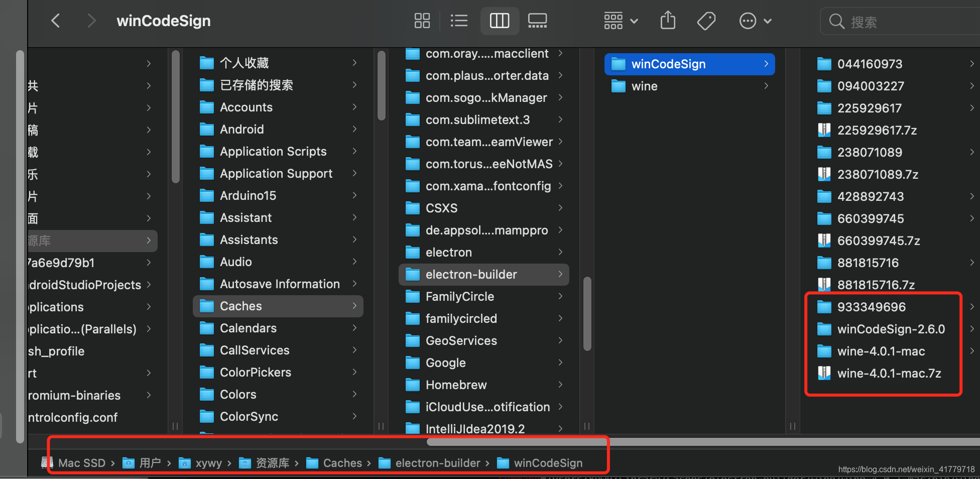Select the 个人收藏 folder

[278, 63]
